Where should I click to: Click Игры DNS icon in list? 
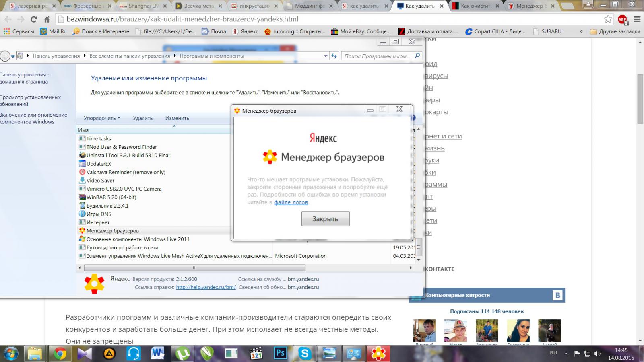tap(82, 214)
